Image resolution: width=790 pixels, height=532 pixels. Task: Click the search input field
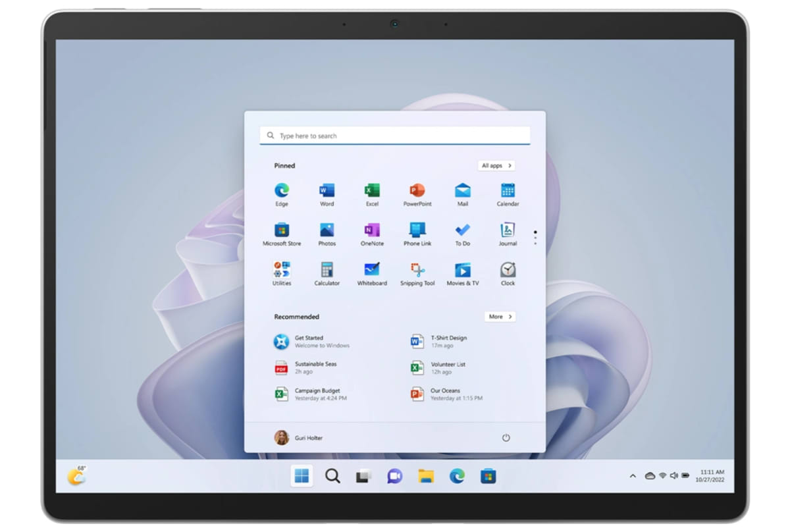click(395, 135)
